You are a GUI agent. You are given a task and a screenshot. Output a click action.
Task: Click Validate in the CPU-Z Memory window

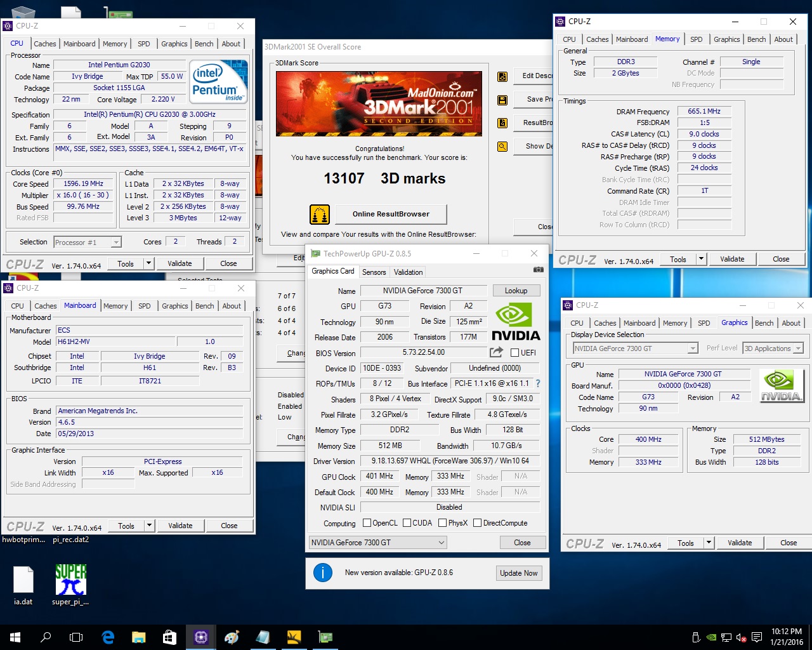coord(732,259)
